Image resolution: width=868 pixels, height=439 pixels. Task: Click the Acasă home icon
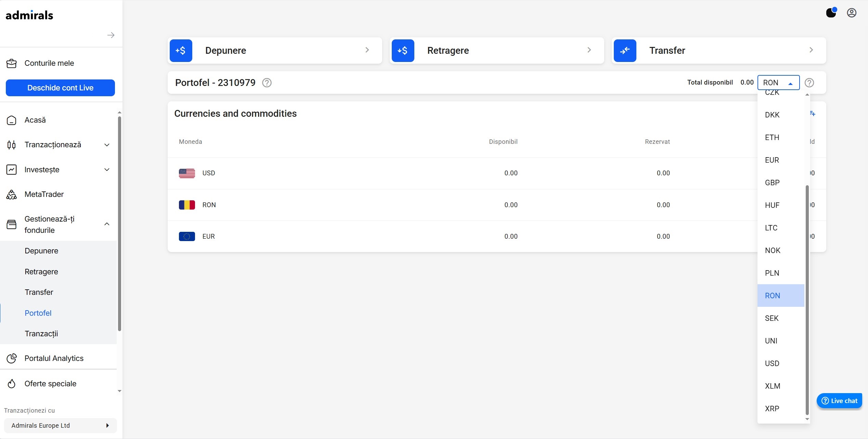coord(12,120)
